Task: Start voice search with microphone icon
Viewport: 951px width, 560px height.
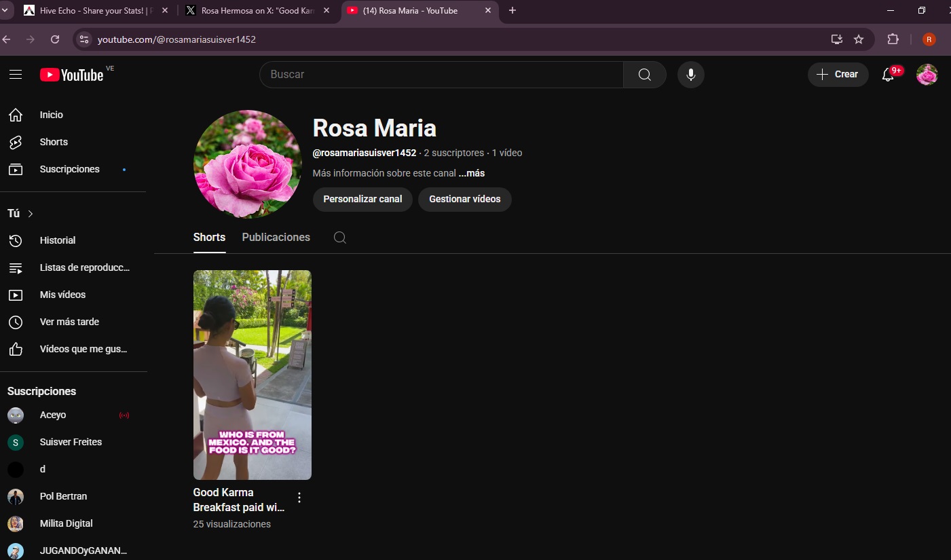Action: point(691,75)
